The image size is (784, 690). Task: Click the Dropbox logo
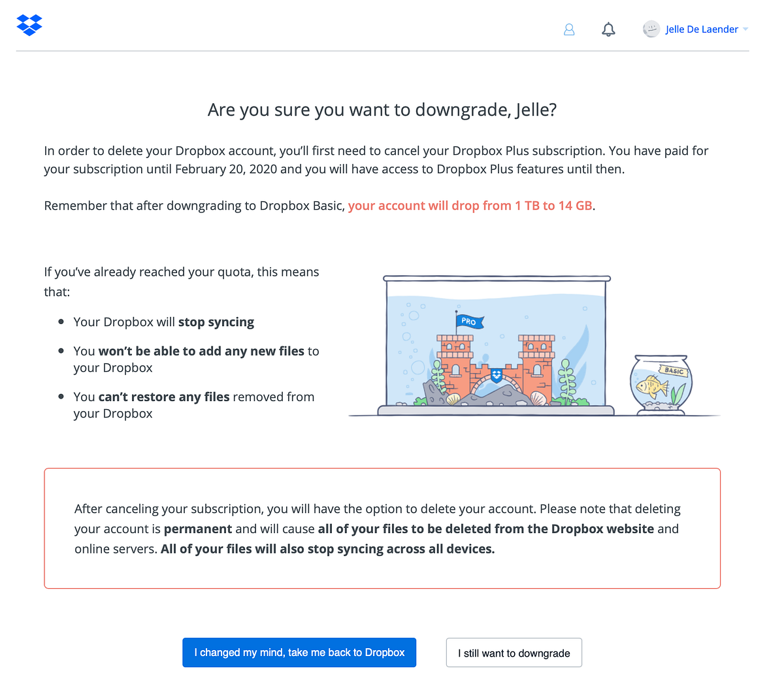point(29,25)
